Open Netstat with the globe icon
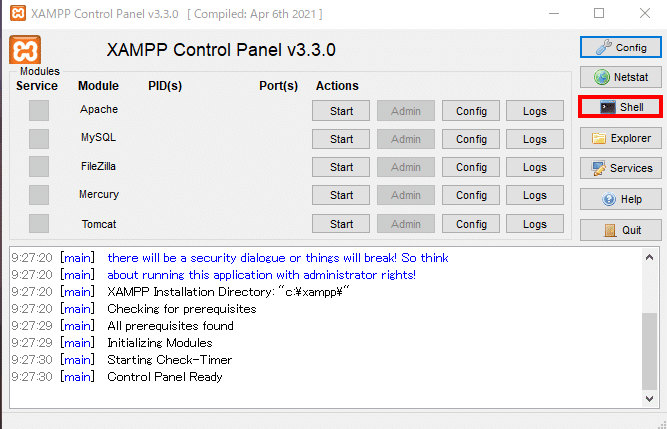667x429 pixels. click(621, 77)
